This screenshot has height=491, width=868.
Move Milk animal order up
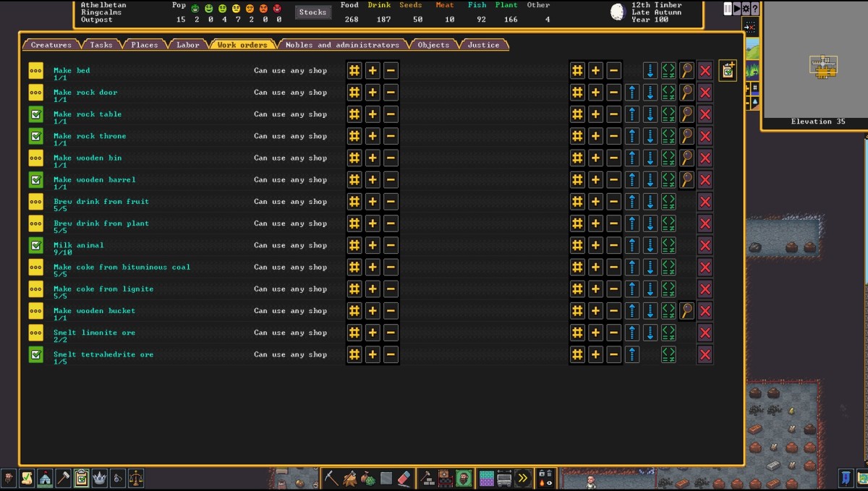[632, 245]
